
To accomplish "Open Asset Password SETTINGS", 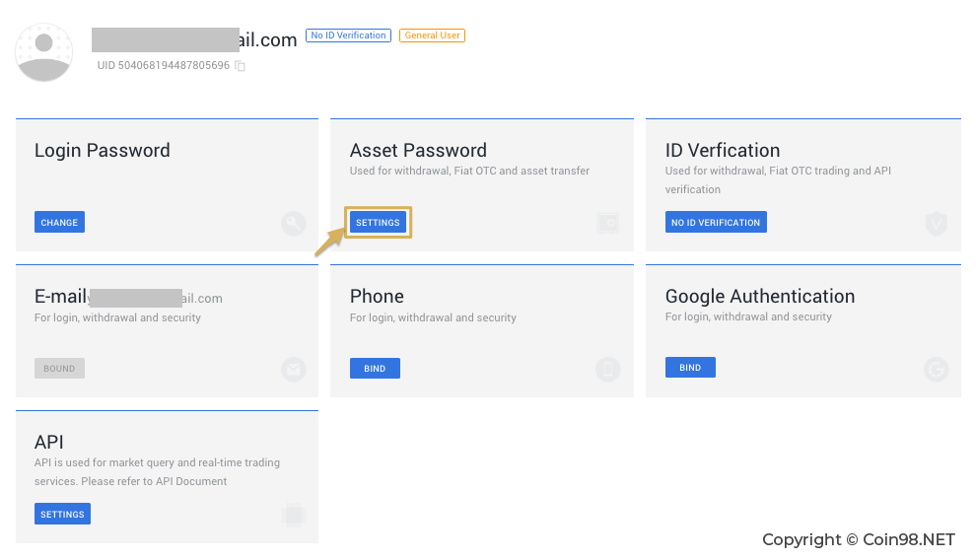I will [x=378, y=222].
